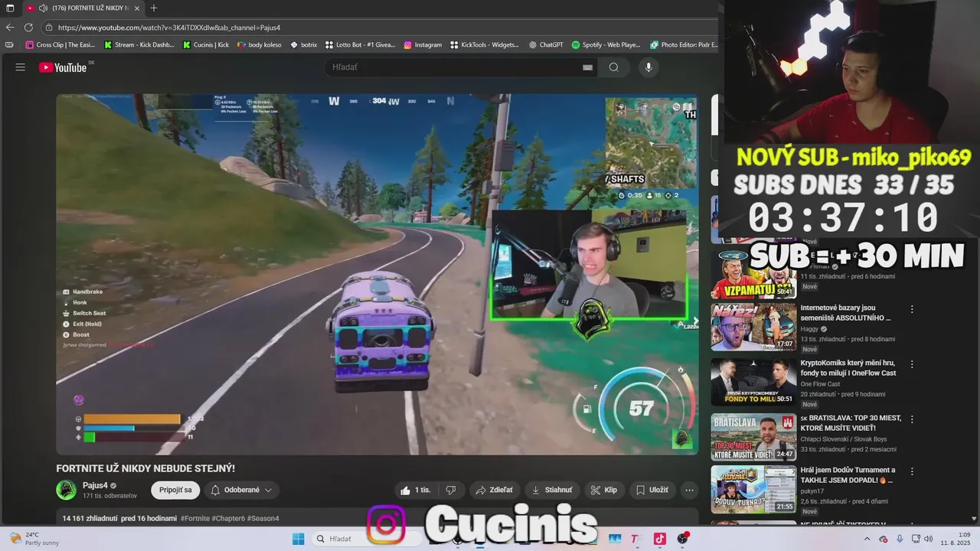Open the TikTok taskbar icon
The height and width of the screenshot is (551, 980).
pyautogui.click(x=659, y=539)
